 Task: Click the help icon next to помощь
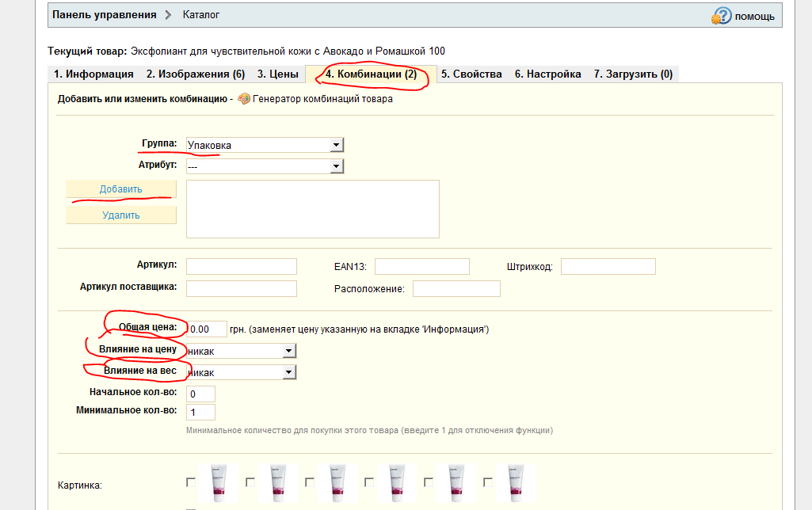[721, 16]
